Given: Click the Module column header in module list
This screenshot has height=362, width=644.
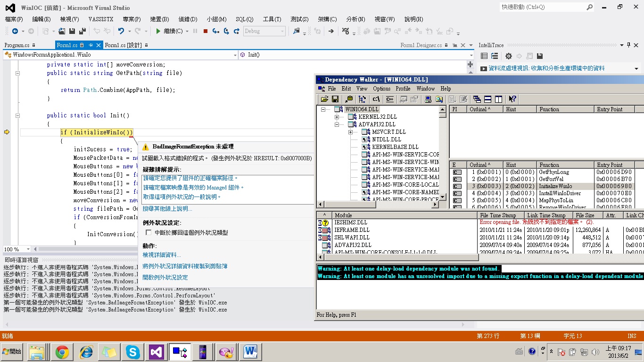Looking at the screenshot, I should pyautogui.click(x=405, y=215).
